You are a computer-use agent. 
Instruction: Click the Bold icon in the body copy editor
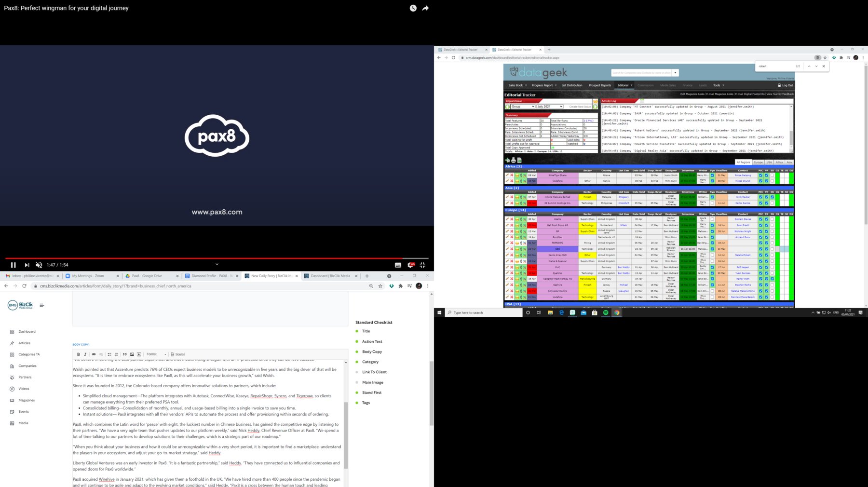79,354
